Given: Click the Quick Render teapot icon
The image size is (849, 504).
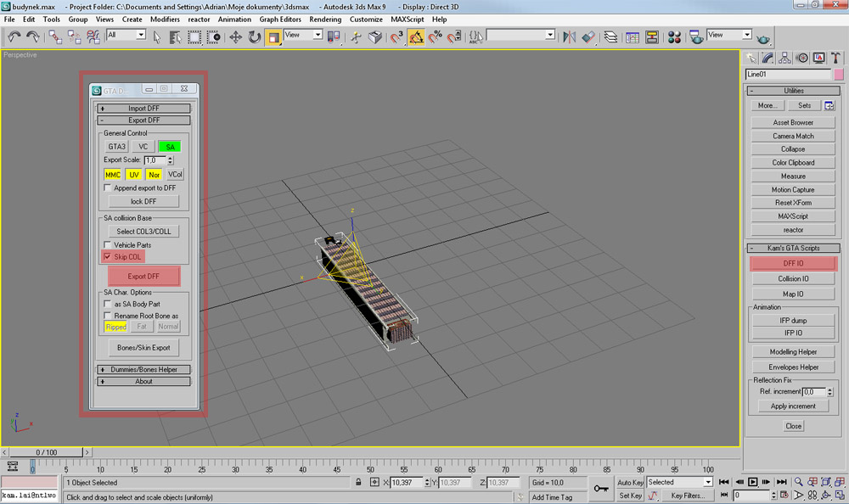Looking at the screenshot, I should 762,37.
